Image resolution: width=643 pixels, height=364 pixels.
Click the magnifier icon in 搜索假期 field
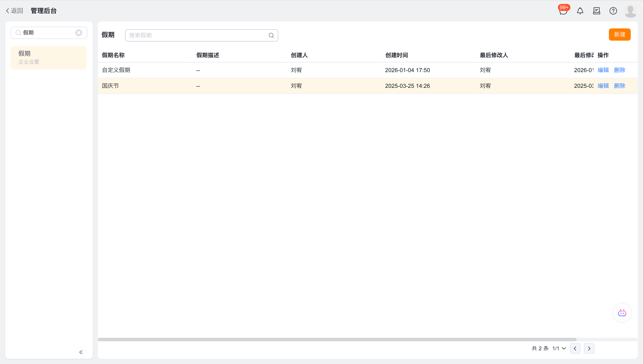click(x=271, y=35)
